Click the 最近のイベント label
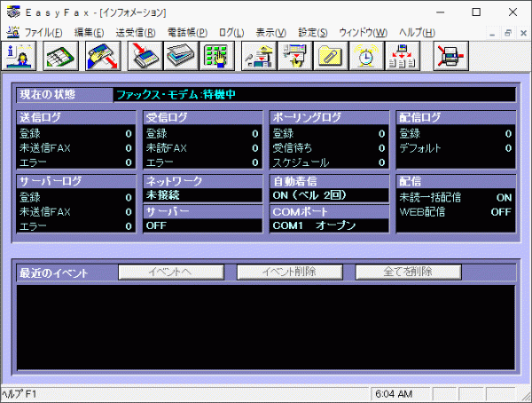This screenshot has height=403, width=532. tap(53, 273)
